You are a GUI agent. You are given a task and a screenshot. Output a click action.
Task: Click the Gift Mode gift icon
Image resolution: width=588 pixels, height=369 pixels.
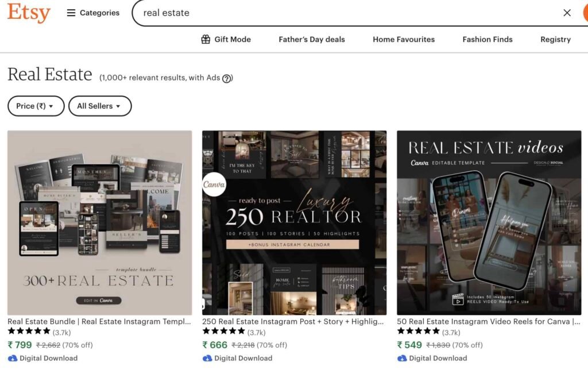[x=206, y=40]
